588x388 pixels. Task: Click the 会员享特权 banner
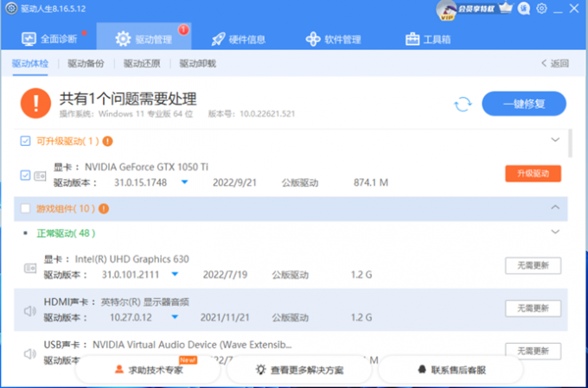coord(477,9)
